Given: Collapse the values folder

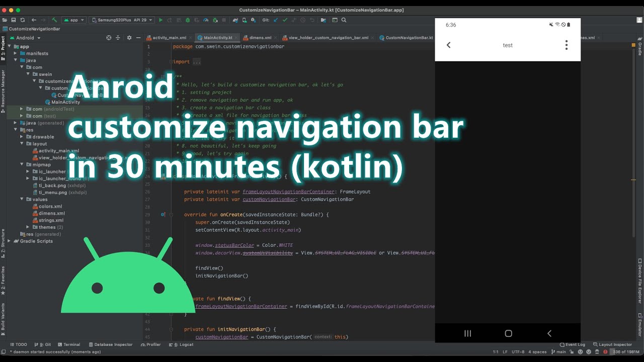Looking at the screenshot, I should 22,199.
